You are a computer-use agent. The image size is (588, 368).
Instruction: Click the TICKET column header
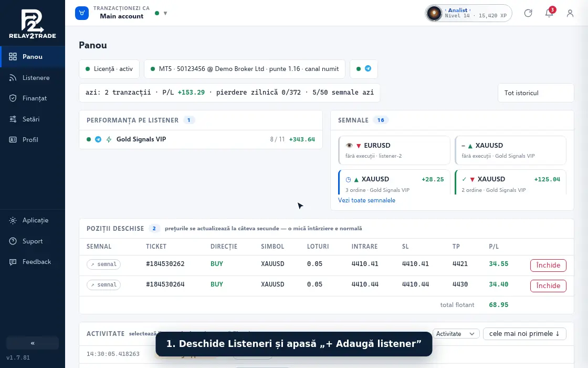point(156,247)
